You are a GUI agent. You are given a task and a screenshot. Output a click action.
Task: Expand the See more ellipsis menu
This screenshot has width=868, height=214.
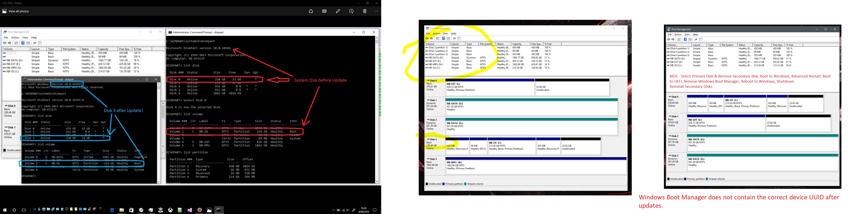coord(376,11)
